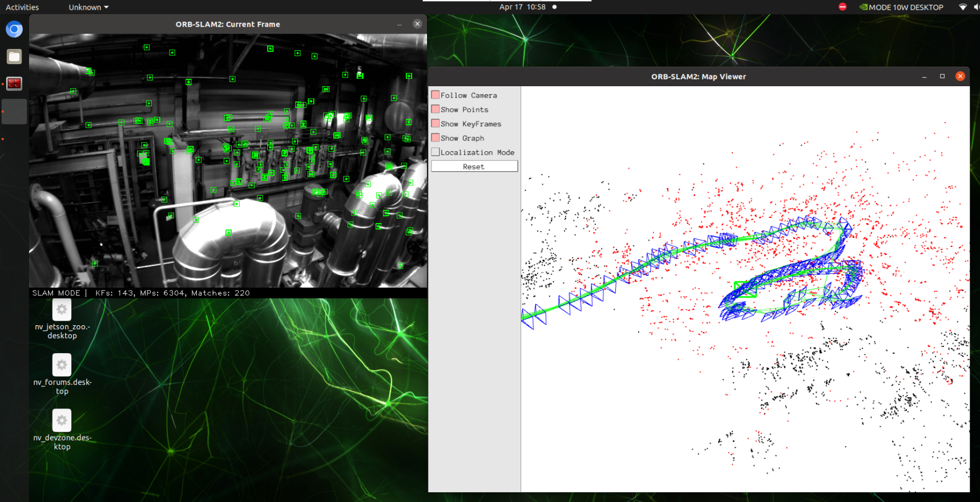Open the Files manager from the dock
Image resolution: width=980 pixels, height=502 pixels.
click(x=14, y=56)
